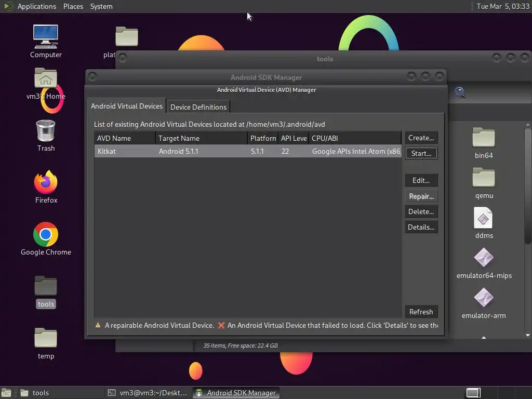532x399 pixels.
Task: Select the partially hidden plat folder icon
Action: click(127, 36)
